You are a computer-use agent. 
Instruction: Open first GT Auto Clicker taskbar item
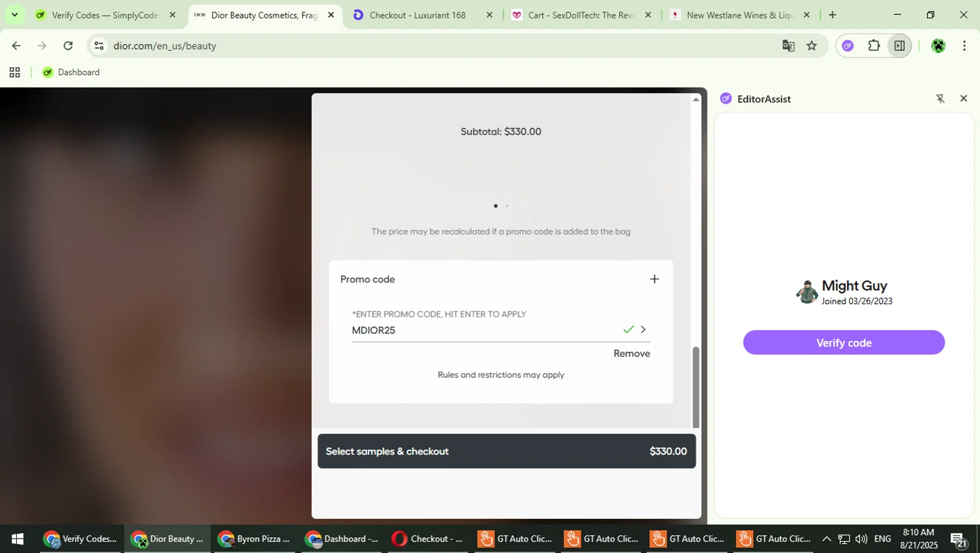(x=515, y=539)
